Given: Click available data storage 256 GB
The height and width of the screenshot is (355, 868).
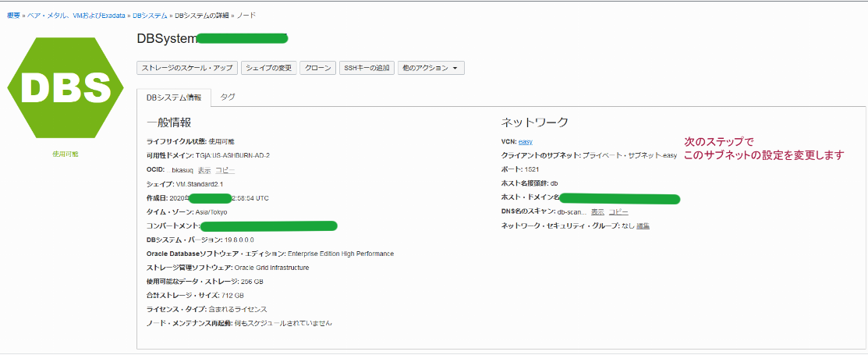Looking at the screenshot, I should 253,282.
